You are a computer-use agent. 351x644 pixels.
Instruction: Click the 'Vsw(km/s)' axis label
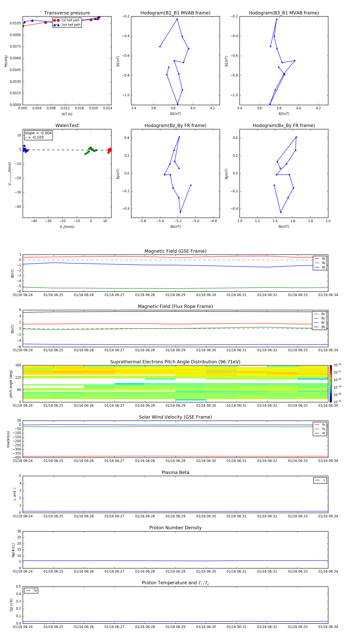(x=8, y=439)
